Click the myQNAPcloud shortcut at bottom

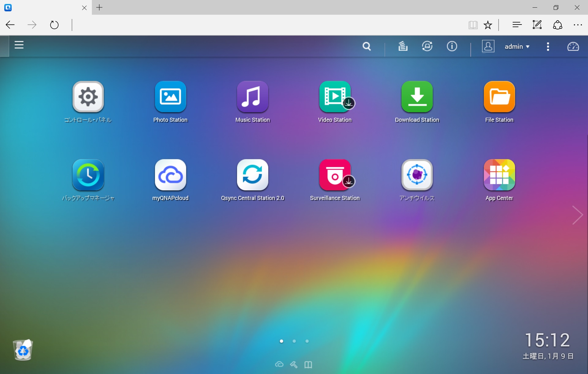coord(279,364)
